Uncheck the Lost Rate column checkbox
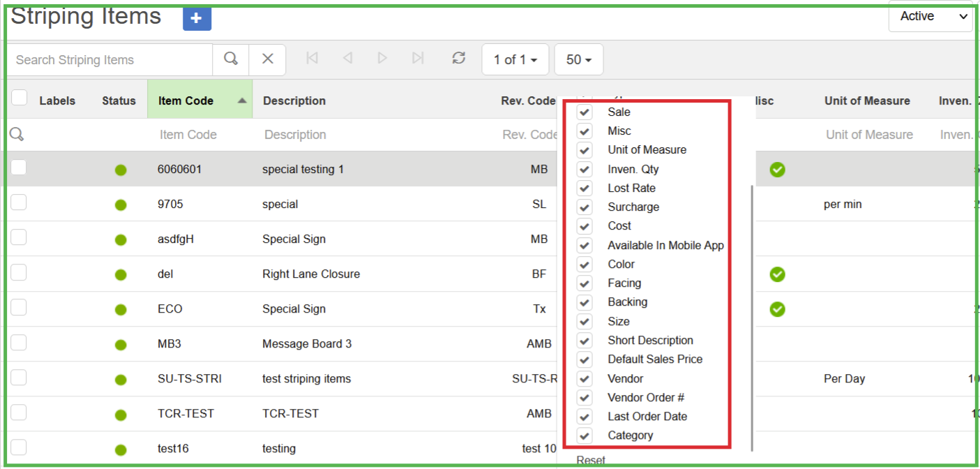The width and height of the screenshot is (980, 469). pyautogui.click(x=585, y=188)
